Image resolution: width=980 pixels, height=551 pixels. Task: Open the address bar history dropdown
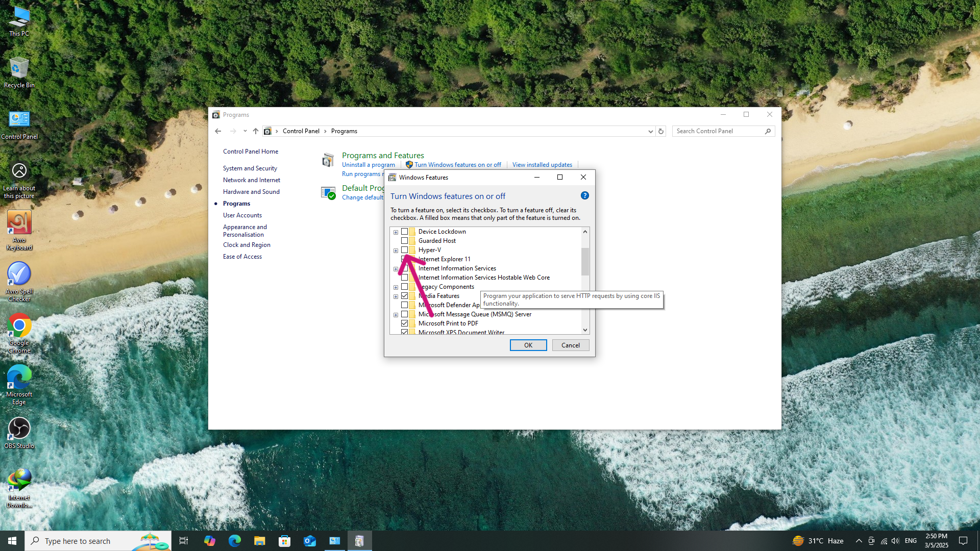pos(650,131)
